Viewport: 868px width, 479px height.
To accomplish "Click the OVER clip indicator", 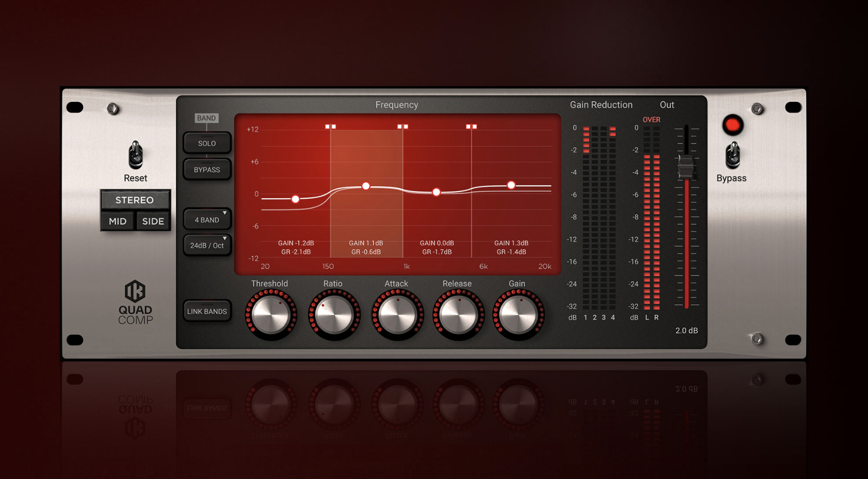I will (651, 120).
